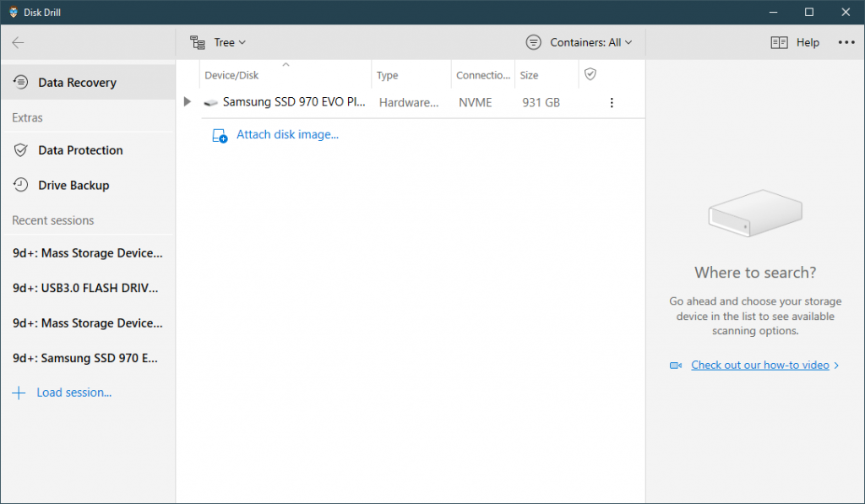Click the Help book icon
Screen dimensions: 865x504
click(779, 42)
